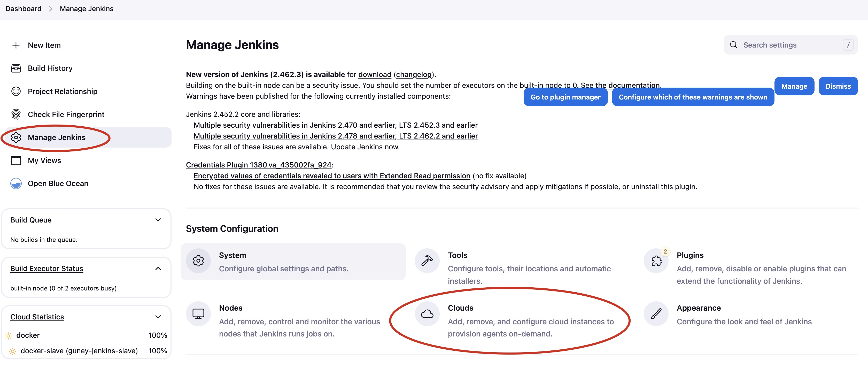Open System configuration card title
The width and height of the screenshot is (868, 368).
(233, 255)
